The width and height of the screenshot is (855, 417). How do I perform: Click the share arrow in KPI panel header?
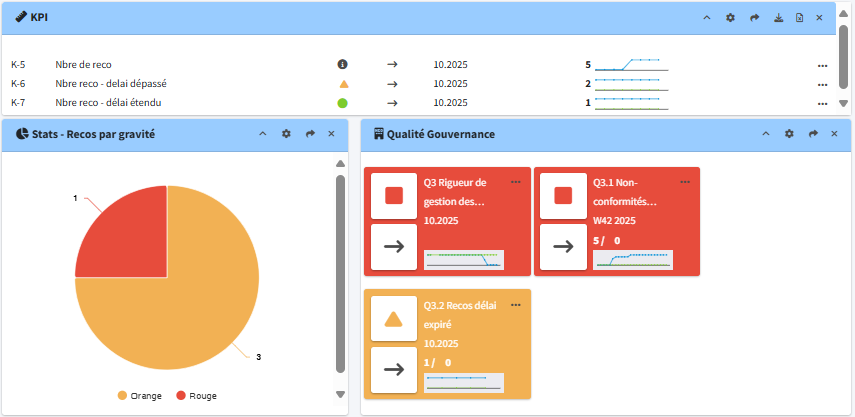coord(753,18)
